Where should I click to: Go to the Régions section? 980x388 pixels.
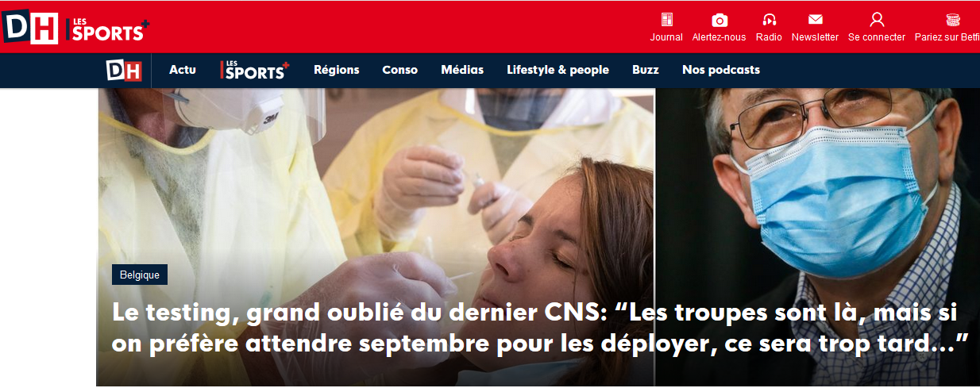click(337, 70)
